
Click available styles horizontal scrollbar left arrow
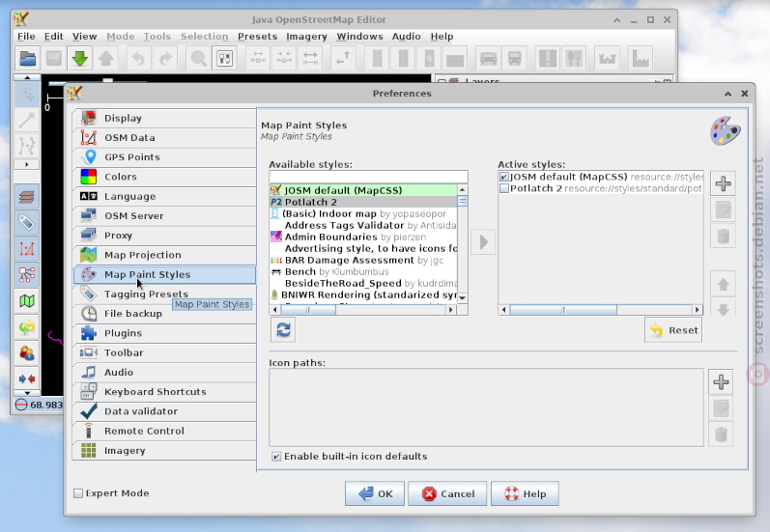tap(275, 310)
